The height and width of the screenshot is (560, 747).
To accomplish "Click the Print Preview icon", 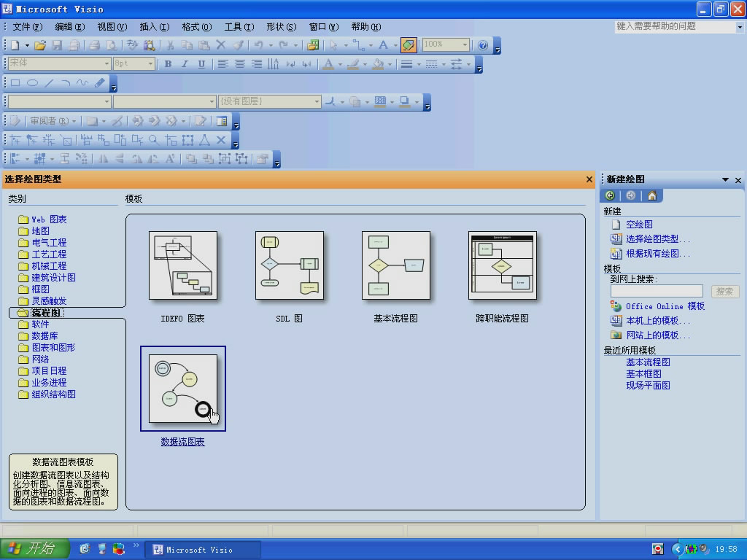I will 111,45.
